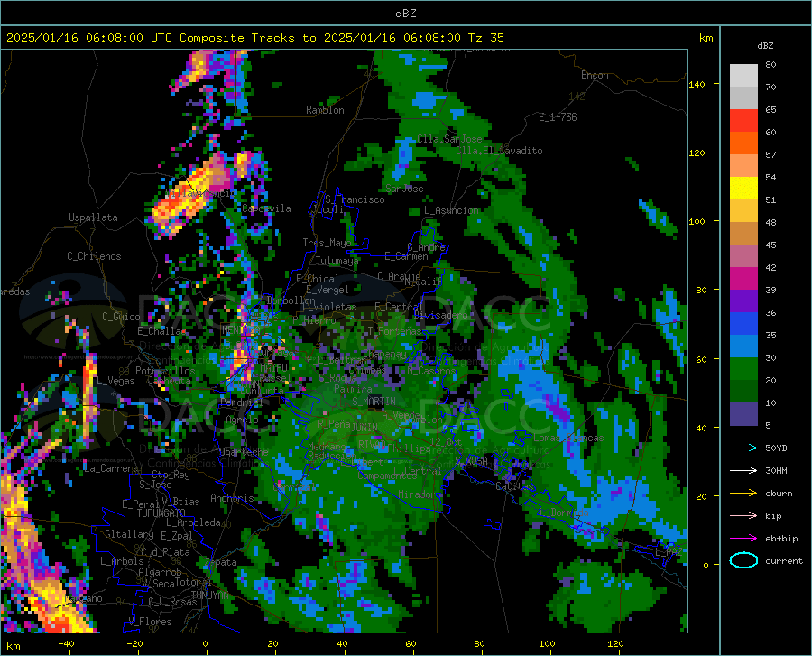Click the magenta 39 dBZ color swatch
The image size is (812, 656).
point(743,279)
